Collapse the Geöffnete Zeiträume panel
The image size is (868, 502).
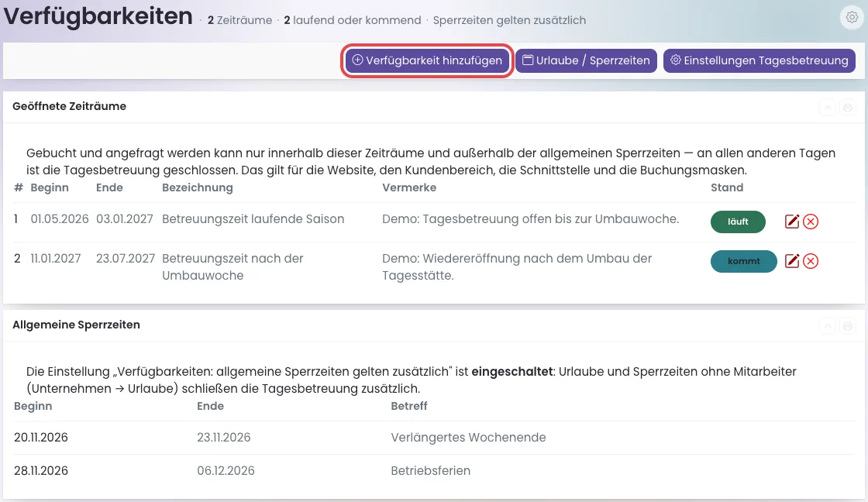point(828,108)
